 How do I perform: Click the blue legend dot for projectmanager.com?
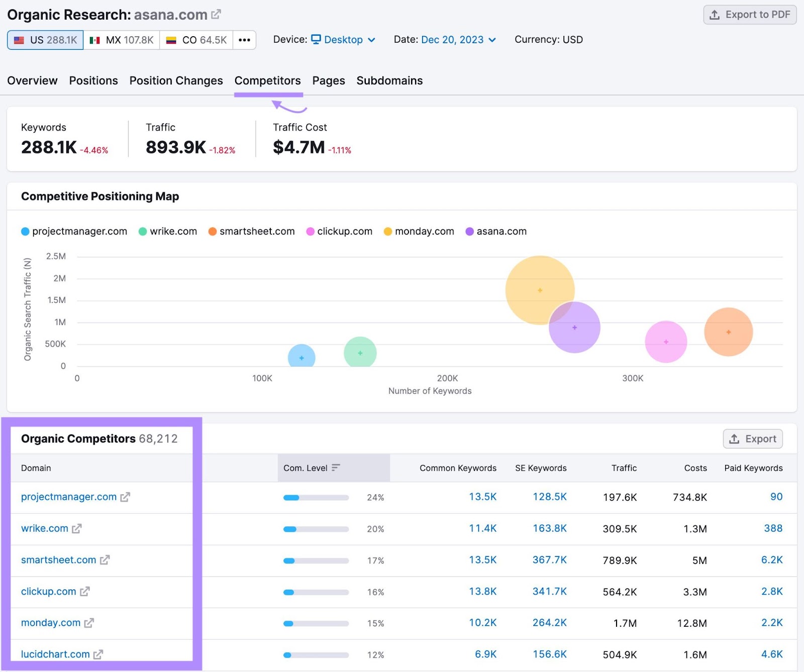click(24, 231)
